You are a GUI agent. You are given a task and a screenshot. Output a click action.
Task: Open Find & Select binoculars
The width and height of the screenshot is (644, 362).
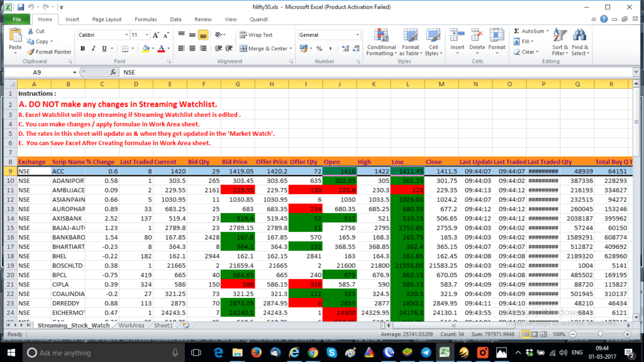pos(580,42)
